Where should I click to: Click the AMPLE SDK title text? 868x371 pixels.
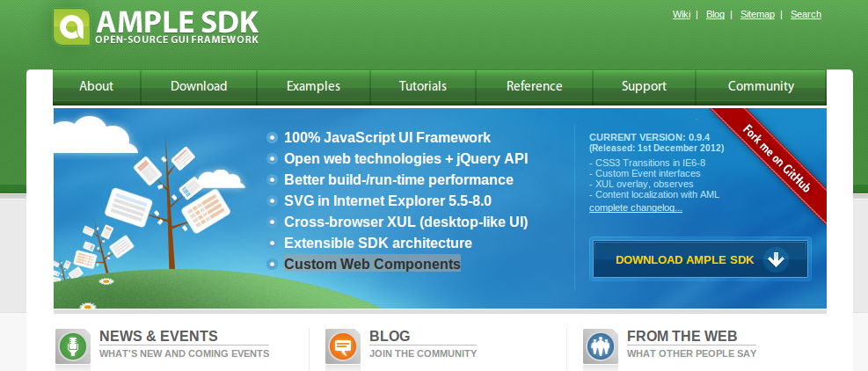177,22
